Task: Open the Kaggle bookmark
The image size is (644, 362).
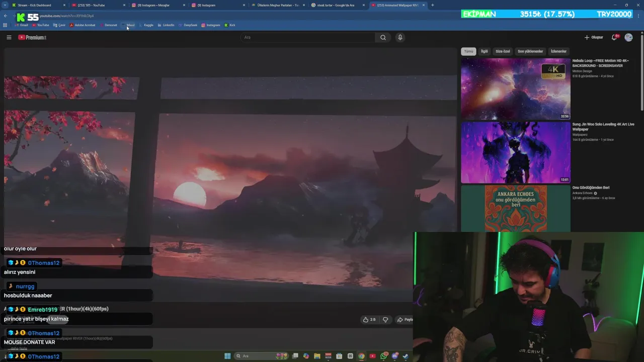Action: (x=146, y=25)
